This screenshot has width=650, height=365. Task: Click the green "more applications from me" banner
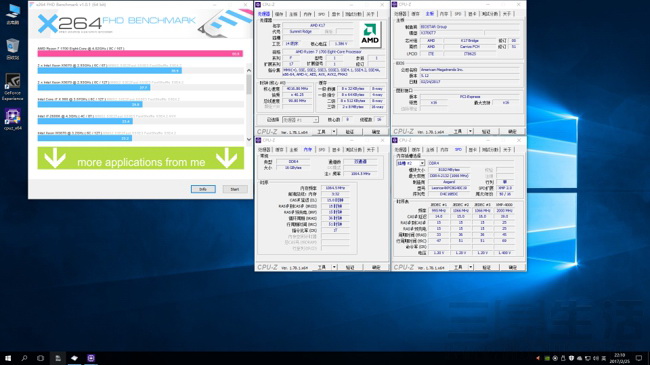point(141,158)
